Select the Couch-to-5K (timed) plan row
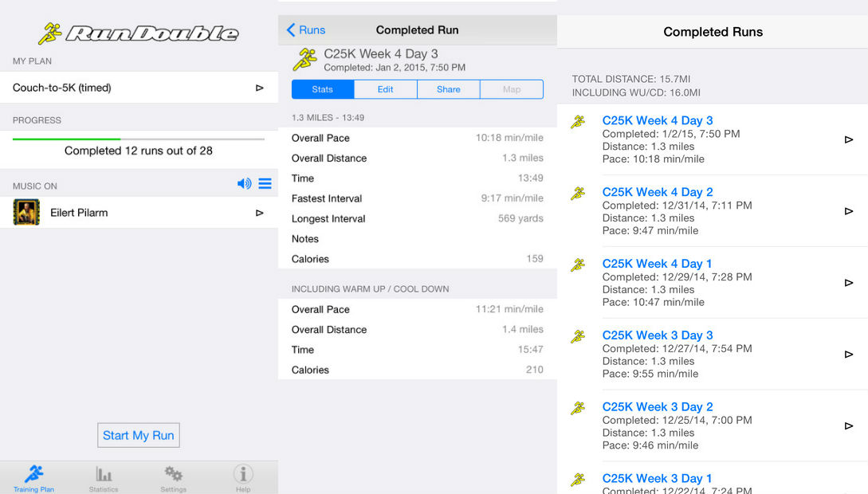This screenshot has width=868, height=494. pyautogui.click(x=139, y=88)
